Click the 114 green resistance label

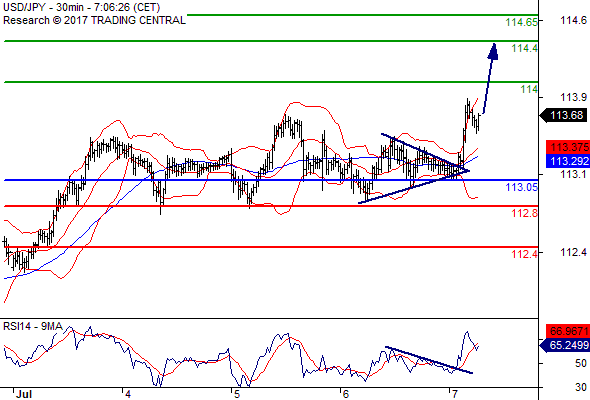point(529,89)
